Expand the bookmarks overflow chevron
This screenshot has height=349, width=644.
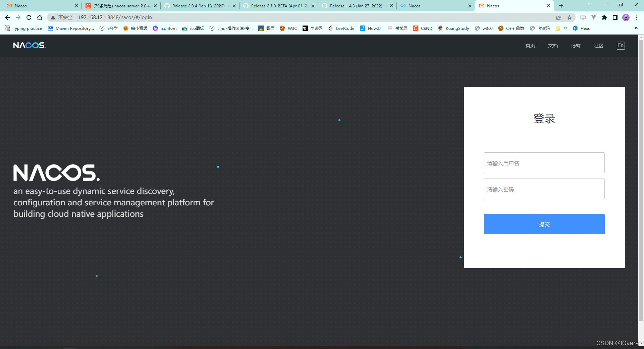pyautogui.click(x=636, y=28)
